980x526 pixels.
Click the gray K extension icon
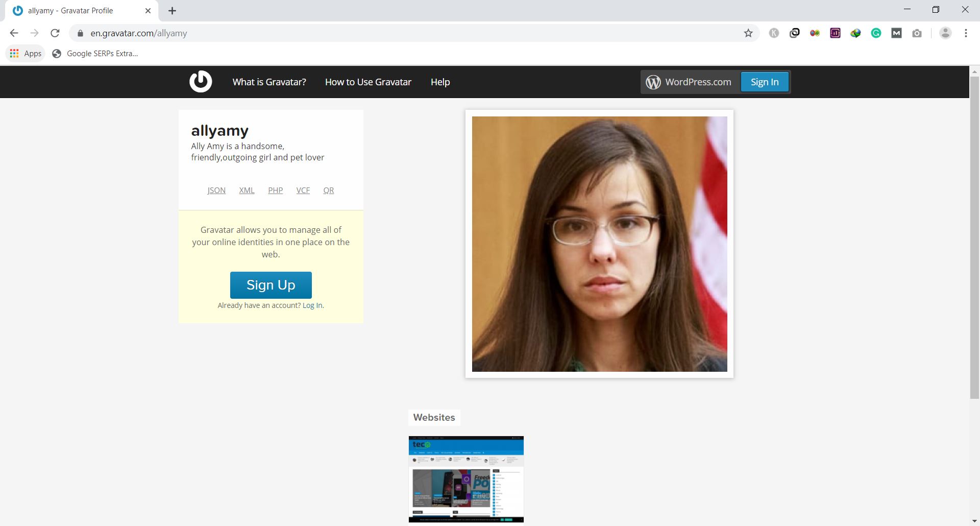tap(774, 33)
